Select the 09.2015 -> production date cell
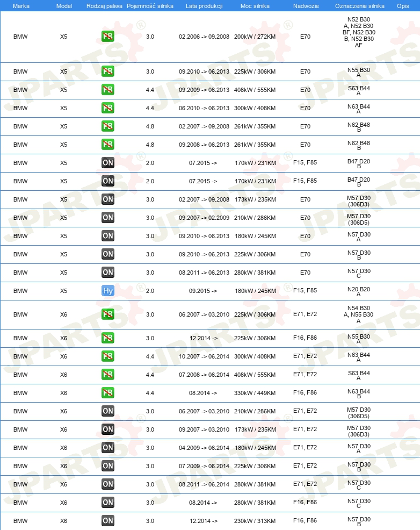420x530 pixels. coord(203,291)
